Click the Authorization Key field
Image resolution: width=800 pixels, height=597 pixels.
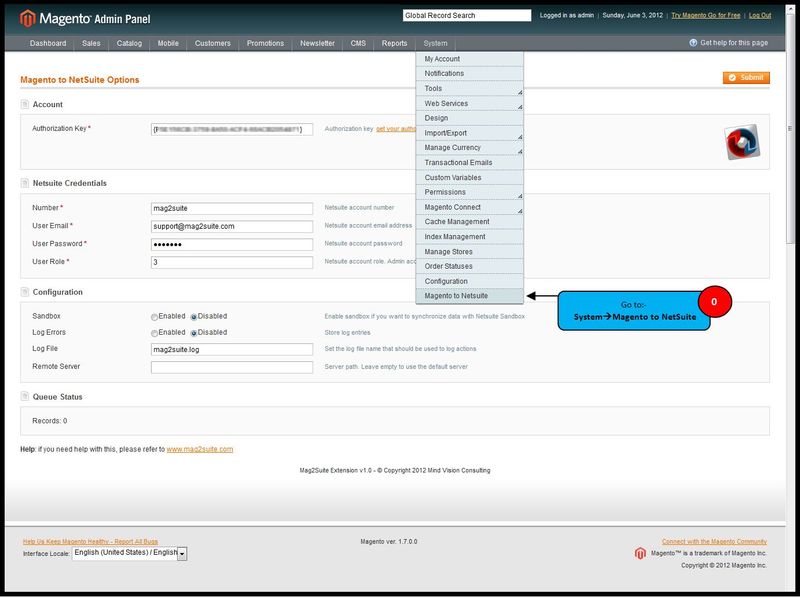tap(232, 130)
